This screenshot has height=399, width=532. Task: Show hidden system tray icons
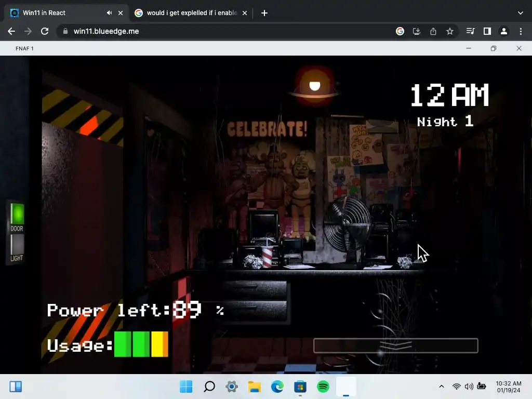tap(442, 387)
